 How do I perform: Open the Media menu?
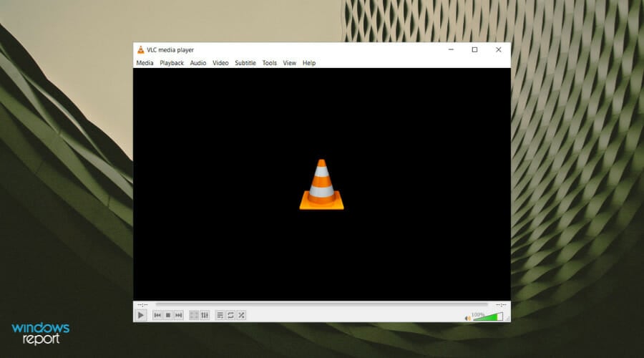(145, 63)
